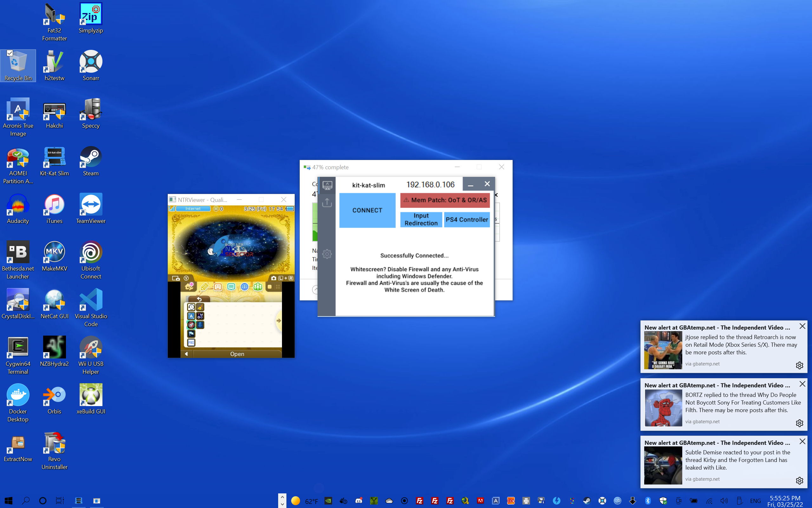
Task: Select the Sonarr desktop shortcut
Action: 91,66
